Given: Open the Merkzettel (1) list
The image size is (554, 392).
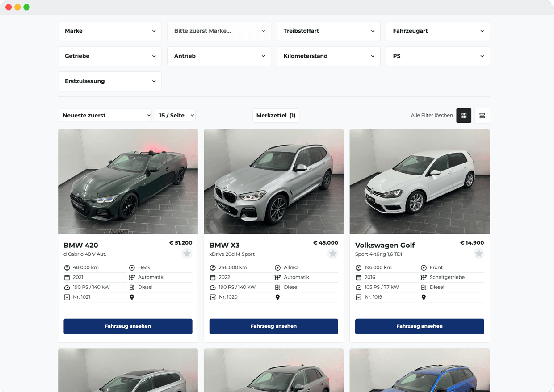Looking at the screenshot, I should [276, 115].
